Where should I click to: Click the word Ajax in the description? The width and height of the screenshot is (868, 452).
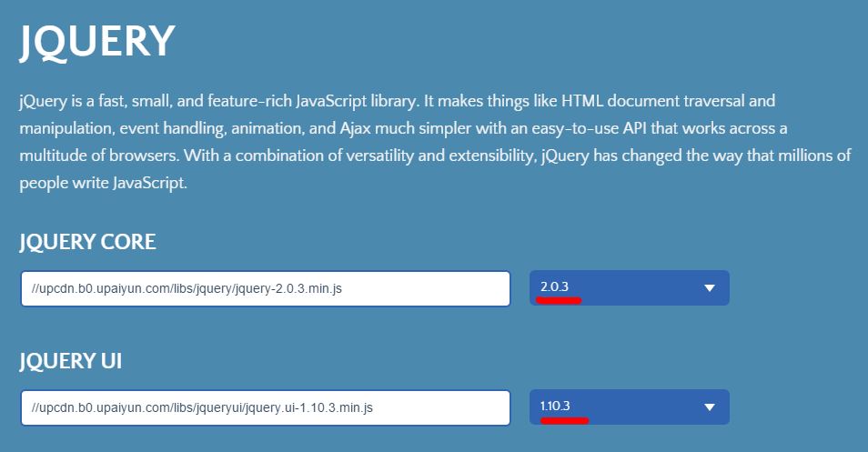coord(355,128)
